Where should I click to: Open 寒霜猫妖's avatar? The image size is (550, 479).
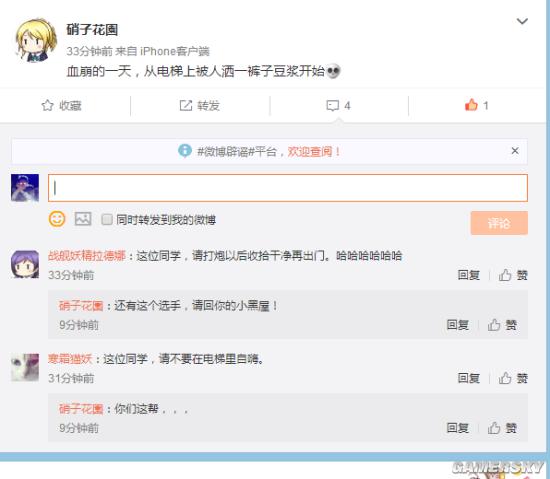pyautogui.click(x=25, y=367)
